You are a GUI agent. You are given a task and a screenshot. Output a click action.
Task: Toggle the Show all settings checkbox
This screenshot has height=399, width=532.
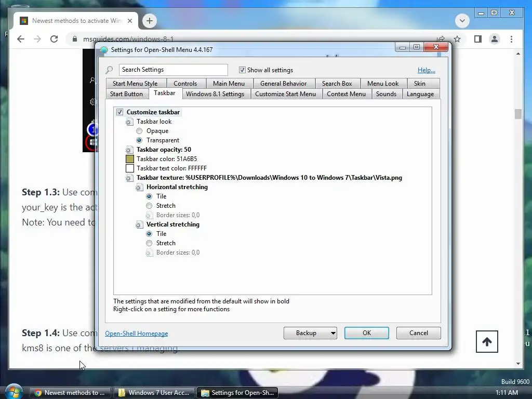pos(242,70)
